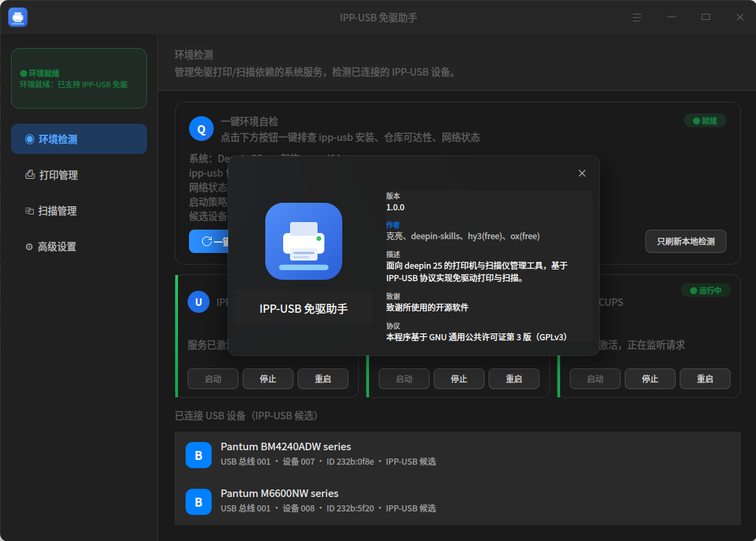Click the printer app icon in the title bar

point(18,17)
